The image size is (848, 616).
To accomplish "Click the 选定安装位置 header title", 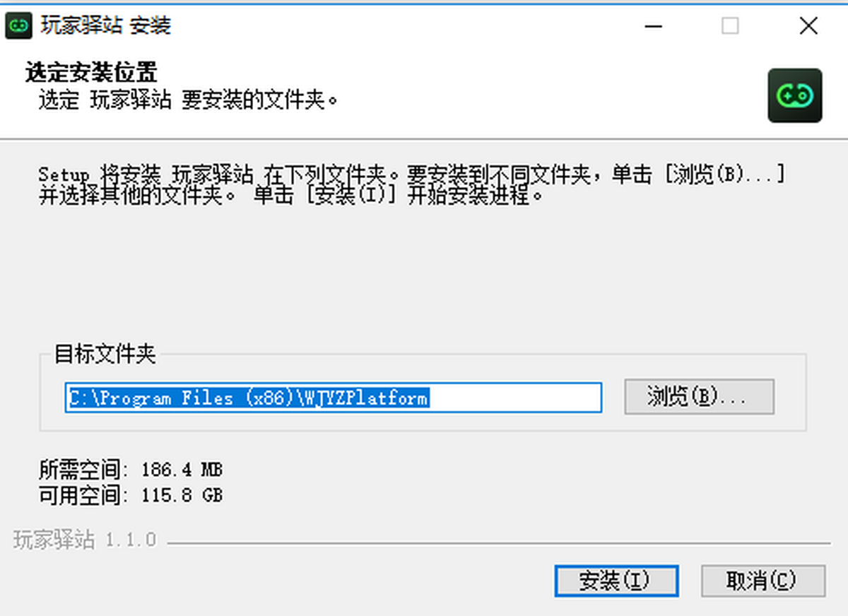I will pyautogui.click(x=91, y=72).
